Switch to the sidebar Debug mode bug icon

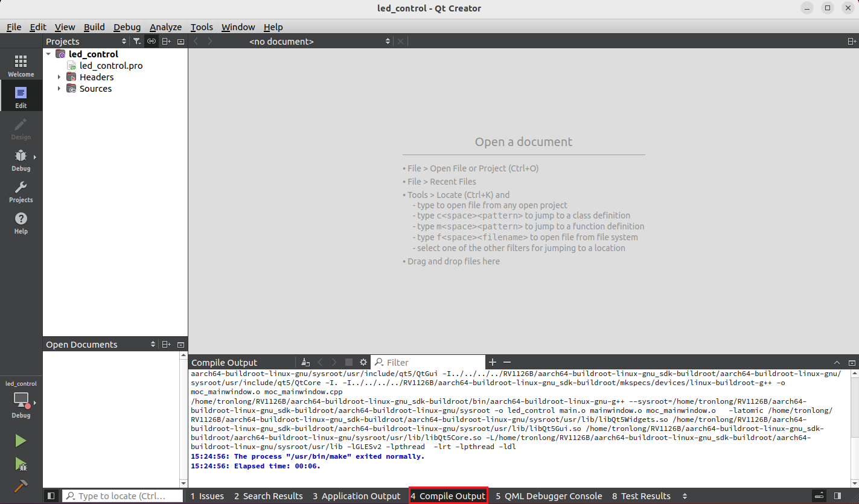21,160
